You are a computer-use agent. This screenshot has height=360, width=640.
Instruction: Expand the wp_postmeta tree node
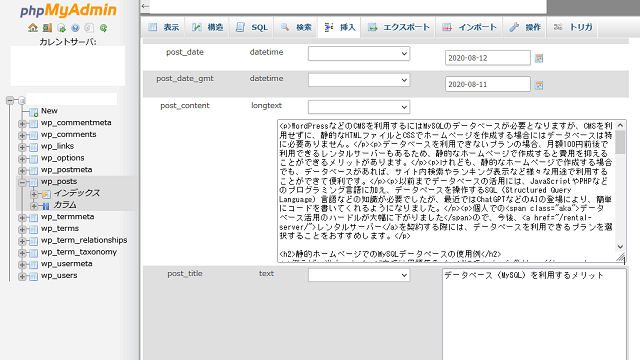(x=22, y=170)
